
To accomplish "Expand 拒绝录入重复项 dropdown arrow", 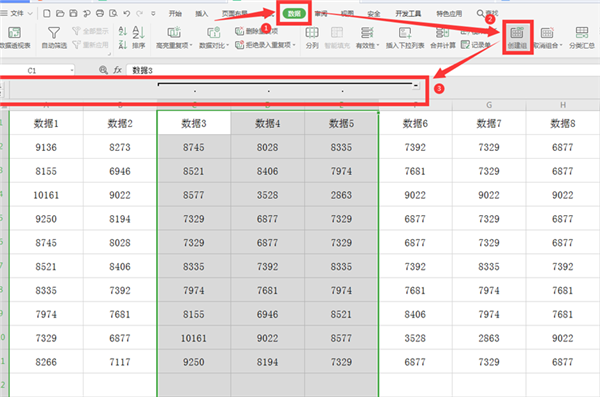I will [x=294, y=45].
